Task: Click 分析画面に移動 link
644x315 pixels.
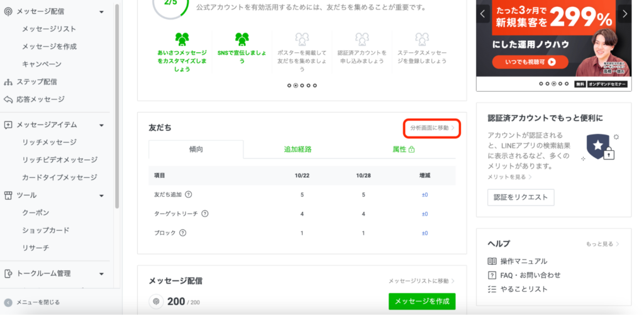Action: tap(432, 128)
